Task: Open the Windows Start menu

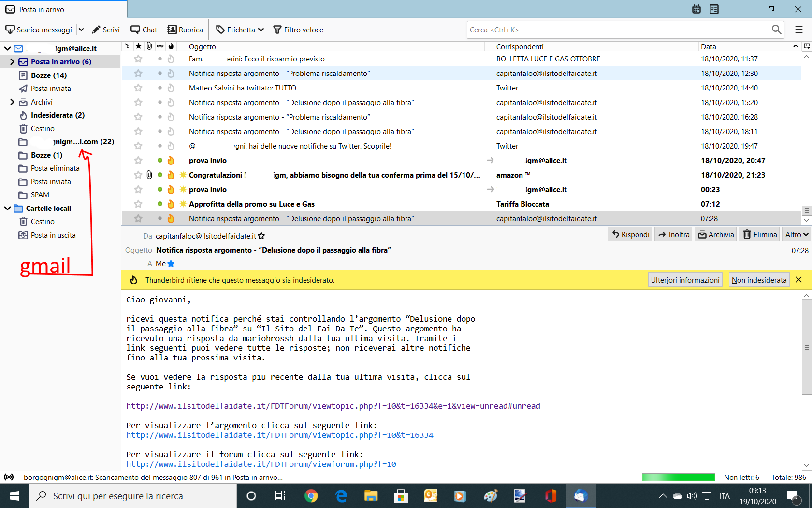Action: 14,496
